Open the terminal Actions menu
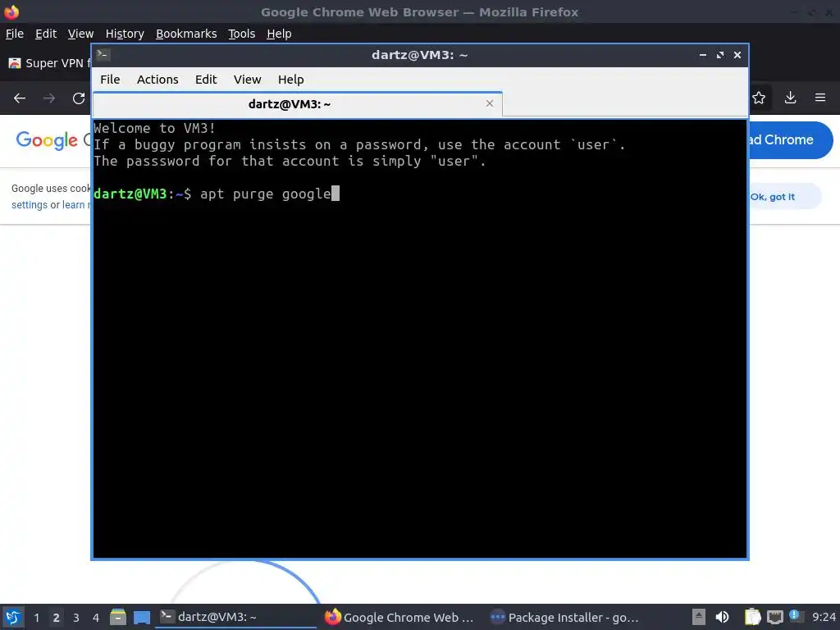The width and height of the screenshot is (840, 630). tap(157, 80)
